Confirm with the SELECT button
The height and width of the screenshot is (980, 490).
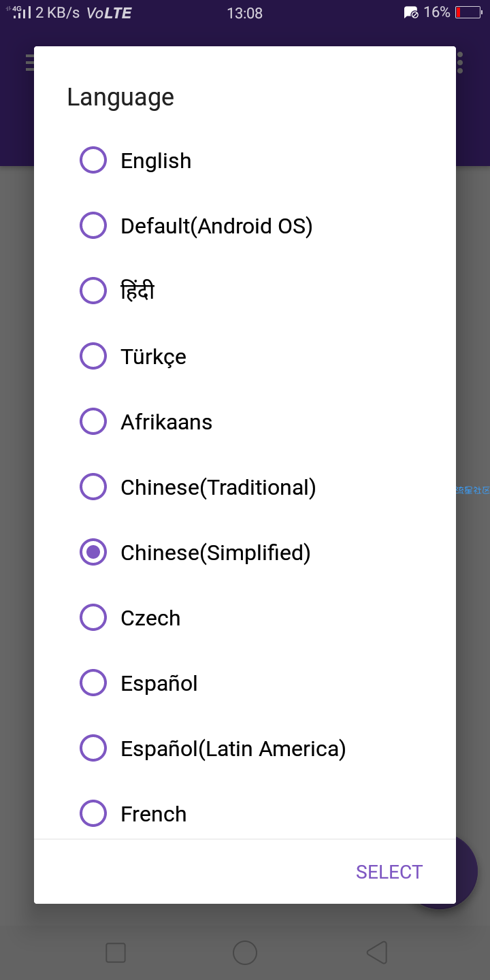coord(389,872)
